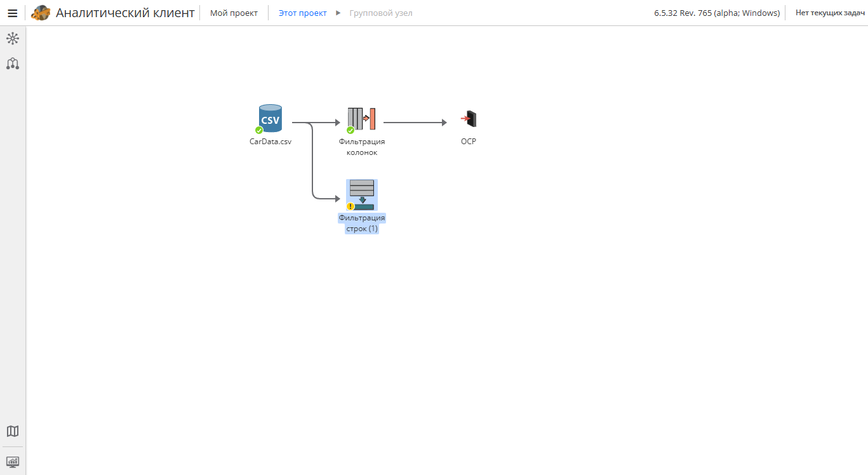
Task: Expand the breadcrumb arrow after Этот проект
Action: 338,13
